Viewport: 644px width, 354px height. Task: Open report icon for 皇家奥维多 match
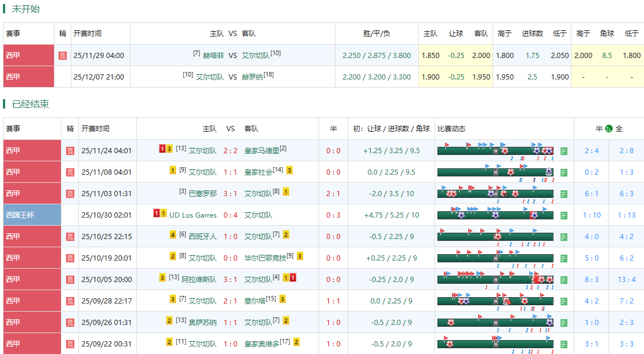point(564,344)
